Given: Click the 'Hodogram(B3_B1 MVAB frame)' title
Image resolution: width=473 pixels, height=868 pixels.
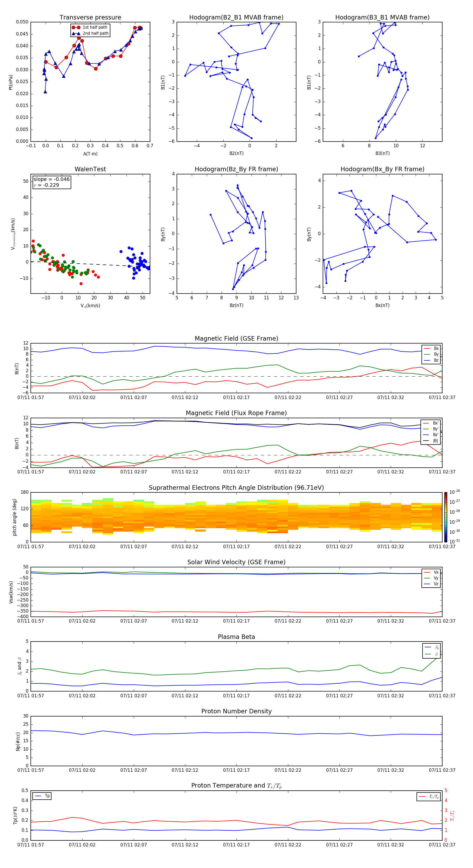Looking at the screenshot, I should pyautogui.click(x=382, y=18).
